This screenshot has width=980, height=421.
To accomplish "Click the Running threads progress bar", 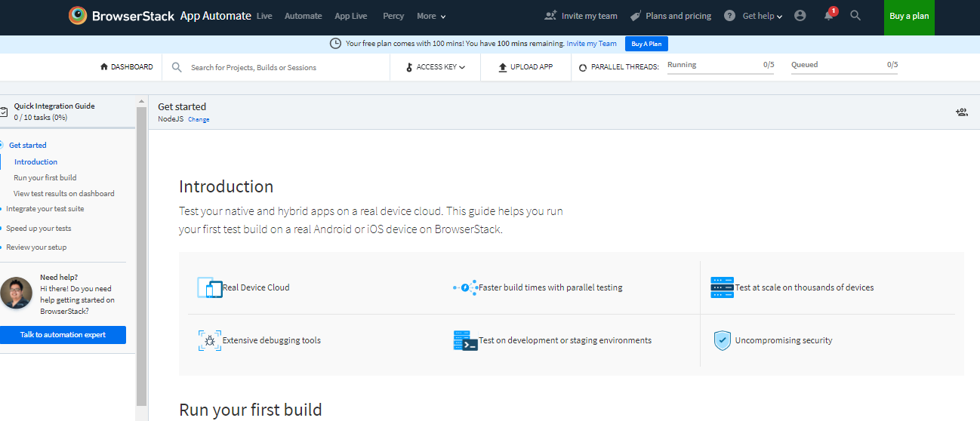I will (720, 73).
